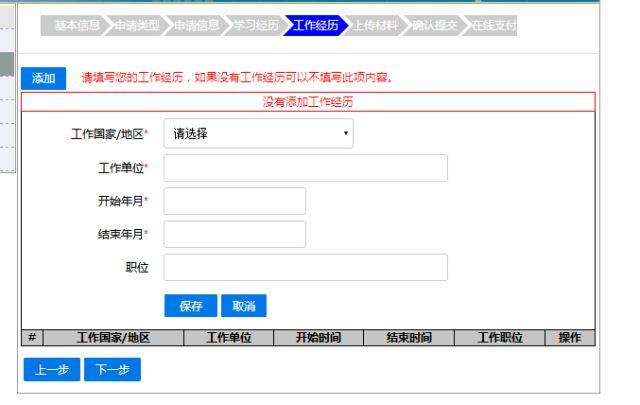This screenshot has width=640, height=405.
Task: Click the 工作职位 table column header
Action: tap(500, 338)
